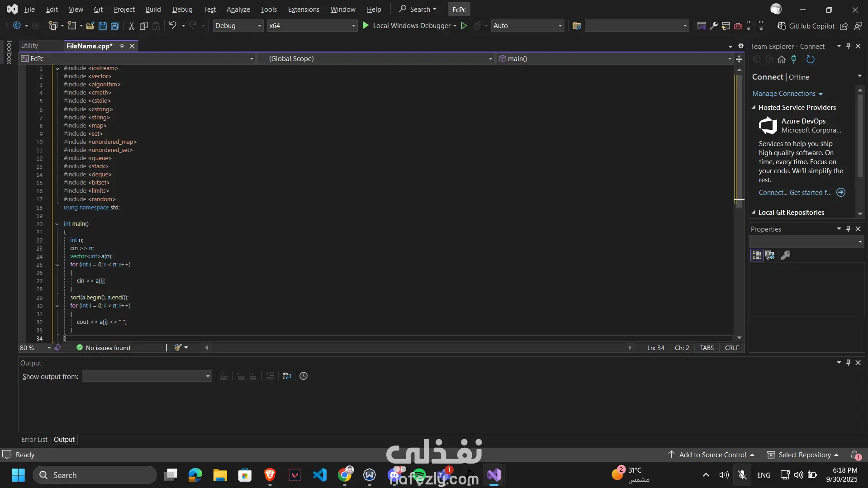Viewport: 868px width, 488px height.
Task: Open the Toolbox side tab
Action: coord(9,52)
